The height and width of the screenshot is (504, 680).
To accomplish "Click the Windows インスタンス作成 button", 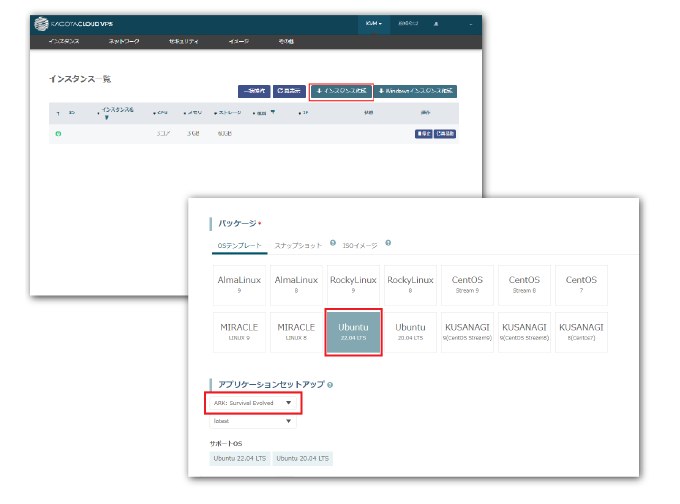I will (x=416, y=91).
